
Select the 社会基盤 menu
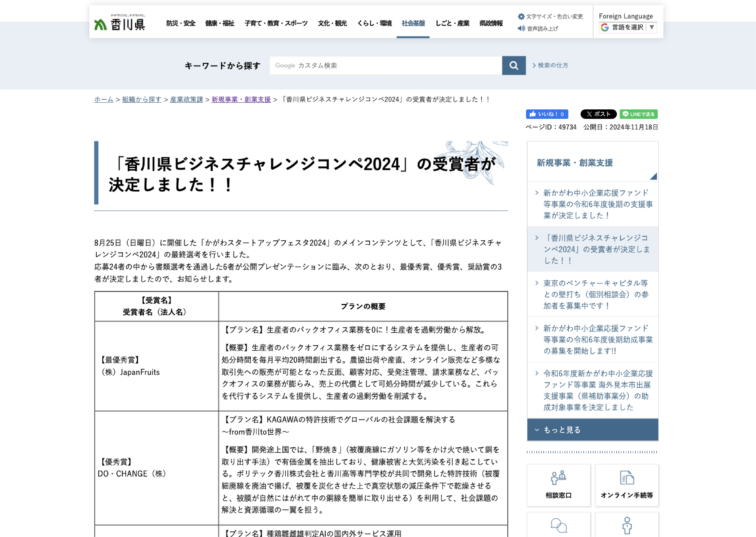click(x=413, y=23)
